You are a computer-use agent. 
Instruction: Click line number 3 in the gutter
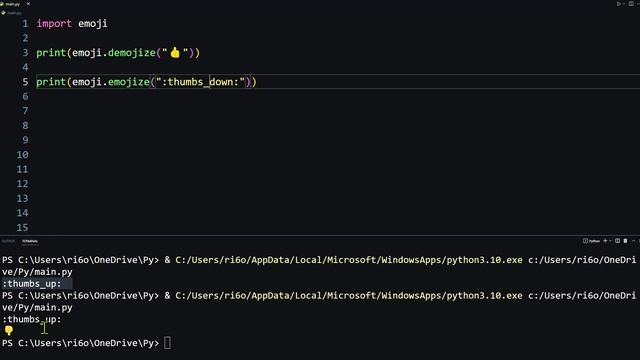point(25,53)
